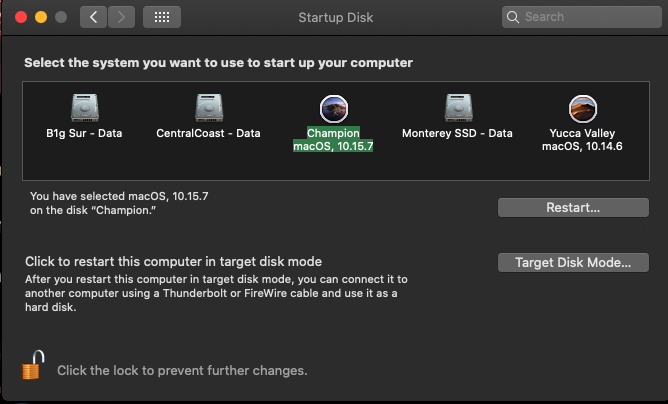The image size is (668, 404).
Task: Go forward with the right chevron
Action: pos(121,17)
